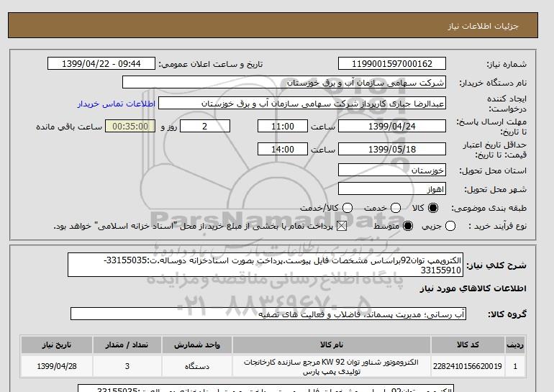This screenshot has width=554, height=392.
Task: Click the تعداد / مقدار column header
Action: point(127,345)
